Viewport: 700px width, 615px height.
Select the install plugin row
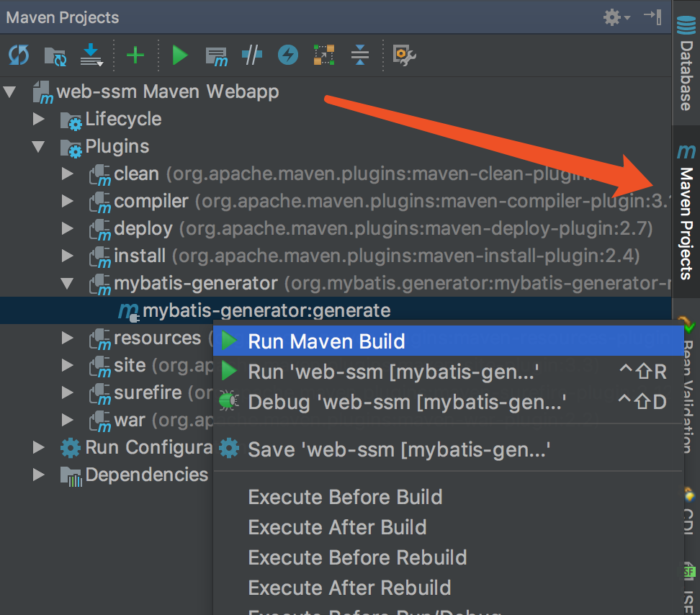(336, 256)
